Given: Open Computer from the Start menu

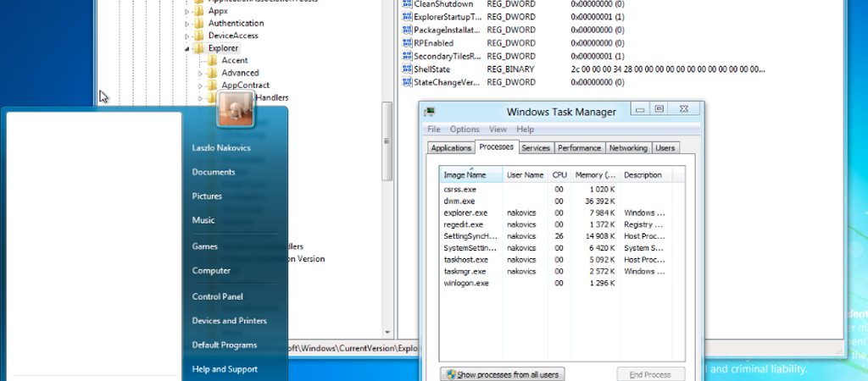Looking at the screenshot, I should click(211, 271).
